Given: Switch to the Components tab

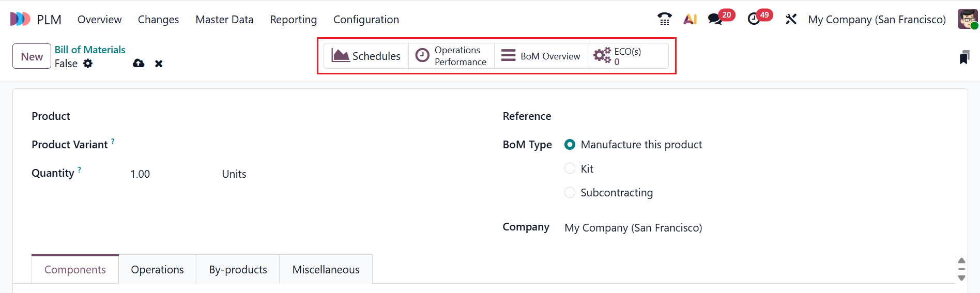Looking at the screenshot, I should 75,269.
